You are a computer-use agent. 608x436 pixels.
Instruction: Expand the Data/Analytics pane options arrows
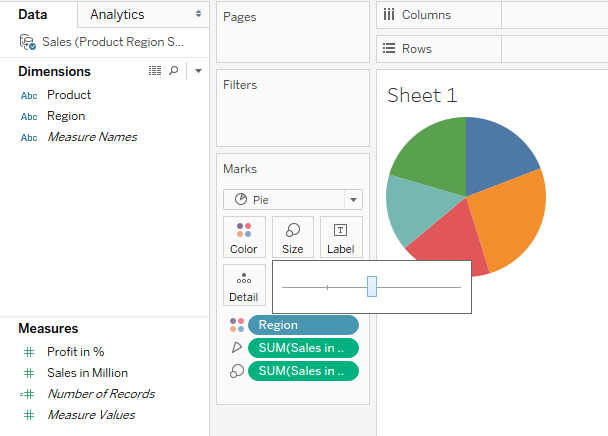point(198,14)
